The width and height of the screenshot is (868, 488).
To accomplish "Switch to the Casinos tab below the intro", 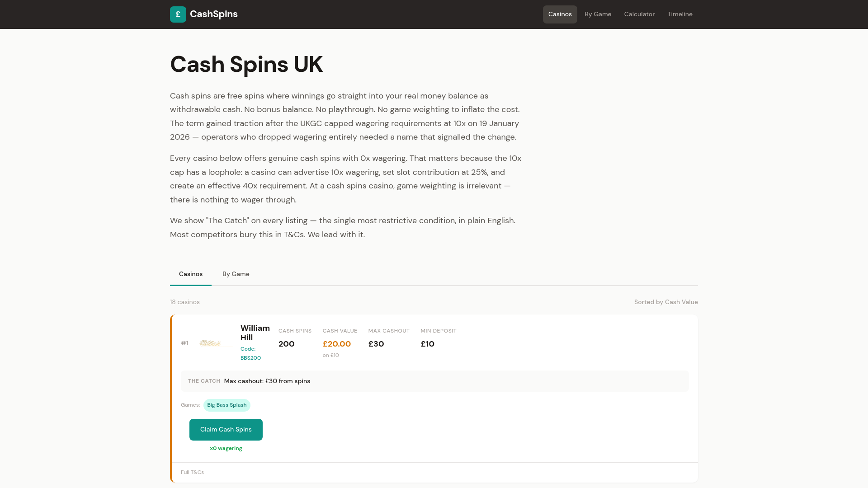I will coord(191,274).
